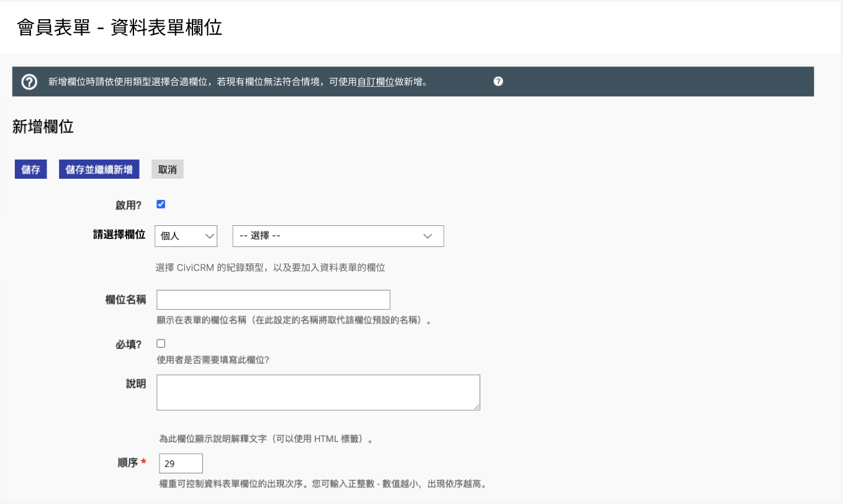Open the 個人 record type dropdown
The image size is (843, 504).
coord(186,236)
